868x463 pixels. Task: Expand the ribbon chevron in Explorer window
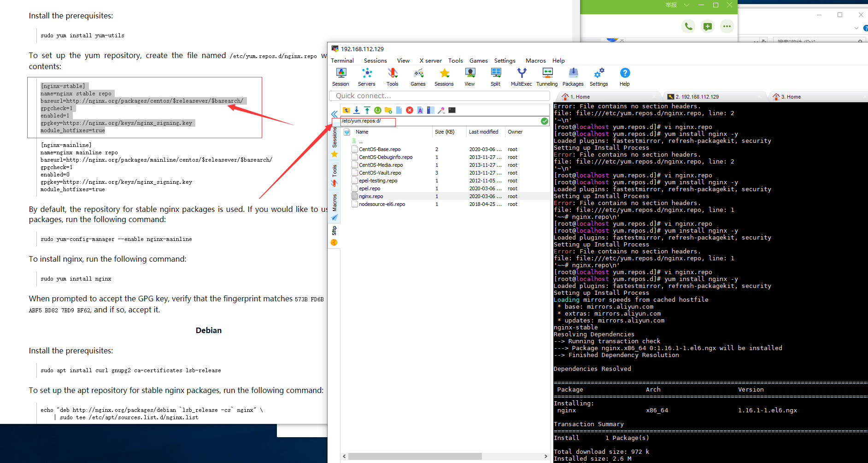pos(856,28)
